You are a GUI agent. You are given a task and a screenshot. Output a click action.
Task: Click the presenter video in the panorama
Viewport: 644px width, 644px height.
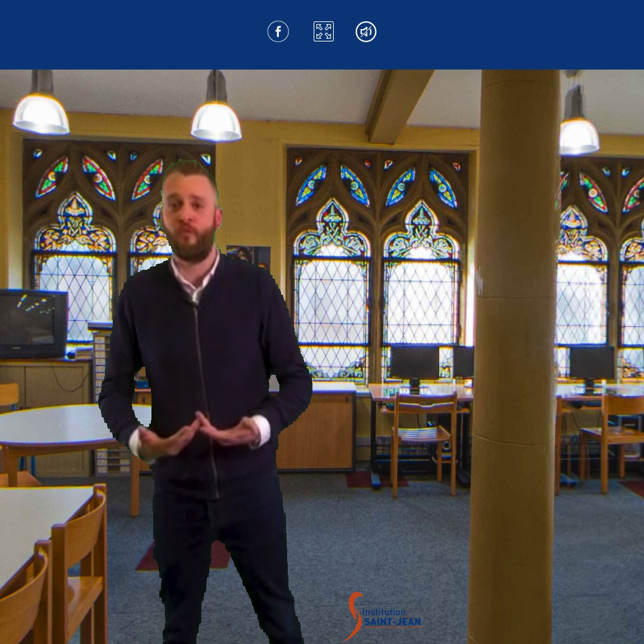pyautogui.click(x=205, y=403)
